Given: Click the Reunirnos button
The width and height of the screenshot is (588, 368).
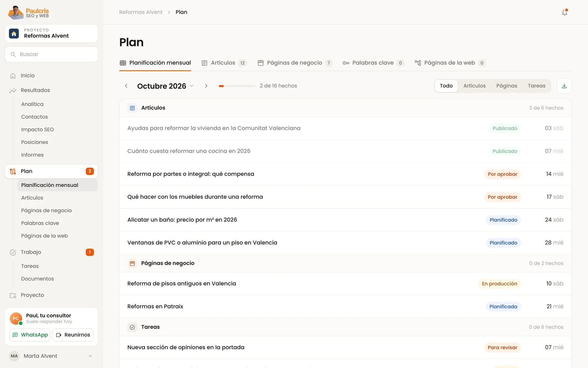Looking at the screenshot, I should 73,335.
